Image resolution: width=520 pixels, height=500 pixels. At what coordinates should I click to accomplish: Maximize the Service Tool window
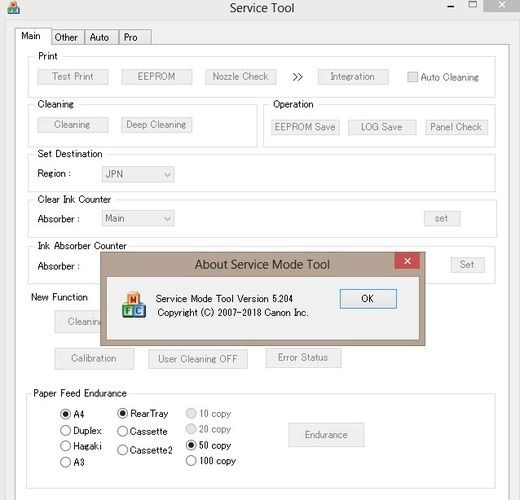[472, 4]
